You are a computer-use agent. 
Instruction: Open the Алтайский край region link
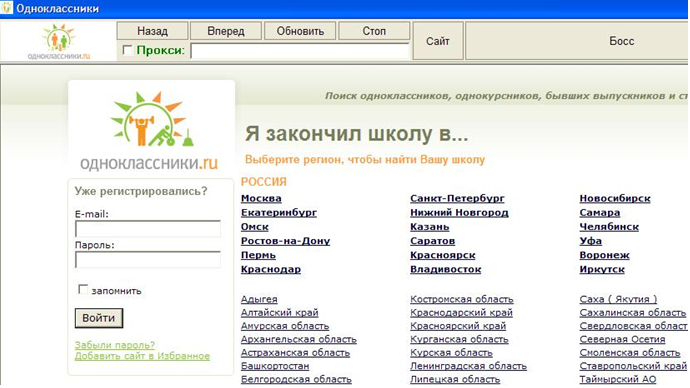[x=279, y=312]
